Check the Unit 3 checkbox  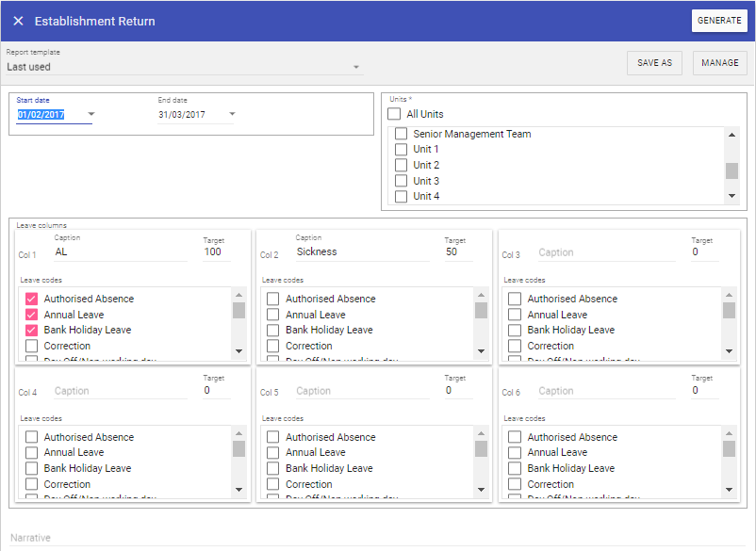401,181
